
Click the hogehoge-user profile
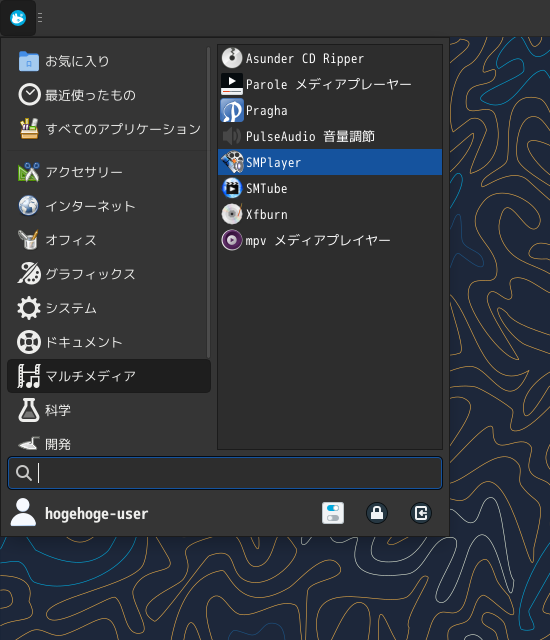point(80,513)
